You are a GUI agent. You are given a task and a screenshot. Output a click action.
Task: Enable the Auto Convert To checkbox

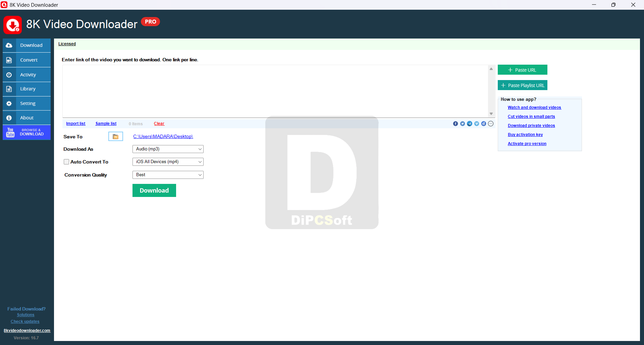pyautogui.click(x=66, y=162)
